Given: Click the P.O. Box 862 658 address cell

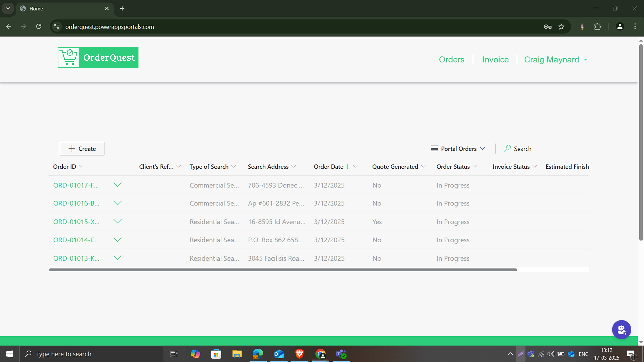Looking at the screenshot, I should click(275, 240).
